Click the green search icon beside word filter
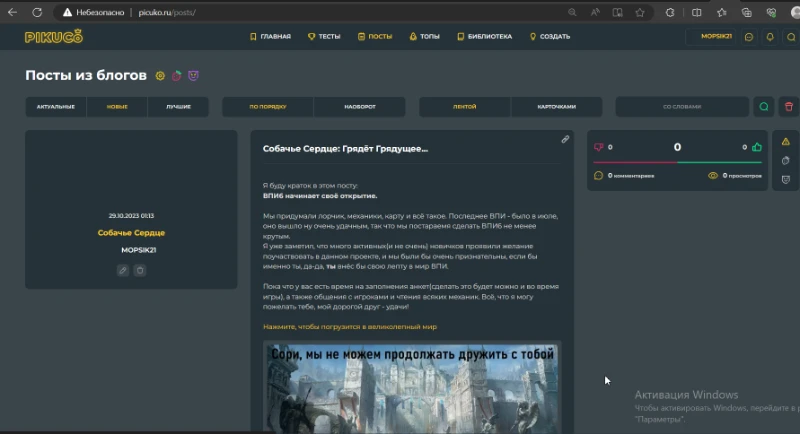Image resolution: width=800 pixels, height=434 pixels. (x=764, y=107)
